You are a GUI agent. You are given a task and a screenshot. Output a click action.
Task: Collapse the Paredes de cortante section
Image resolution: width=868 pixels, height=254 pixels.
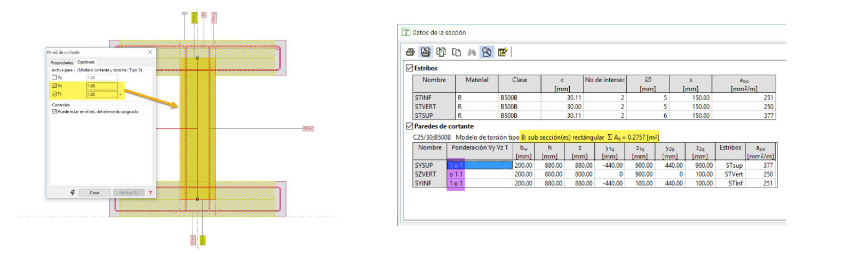[x=409, y=126]
